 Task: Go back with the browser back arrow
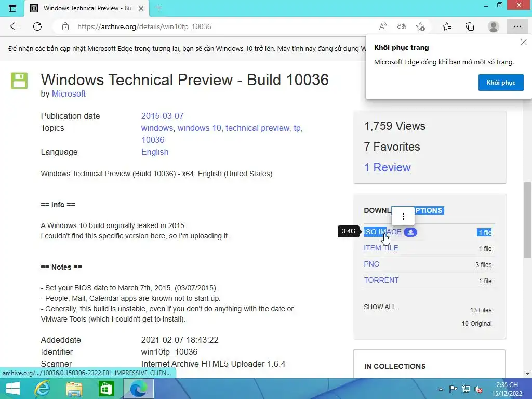click(x=14, y=26)
